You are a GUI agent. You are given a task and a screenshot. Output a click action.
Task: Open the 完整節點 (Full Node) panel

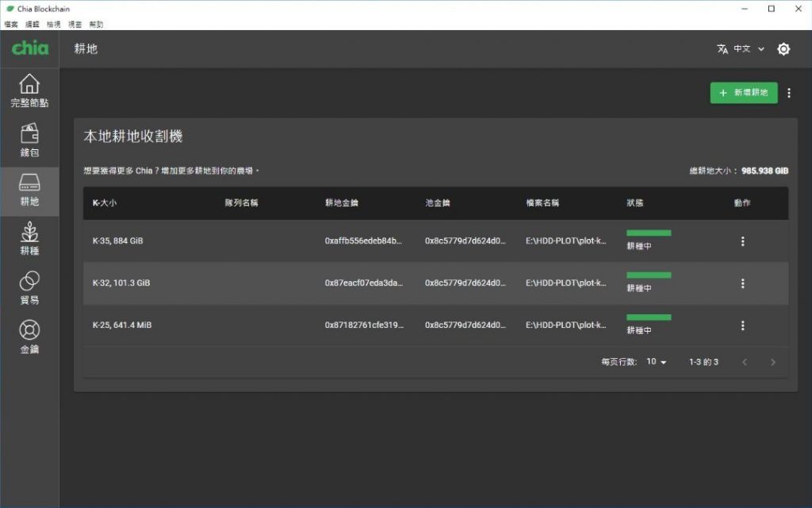29,89
